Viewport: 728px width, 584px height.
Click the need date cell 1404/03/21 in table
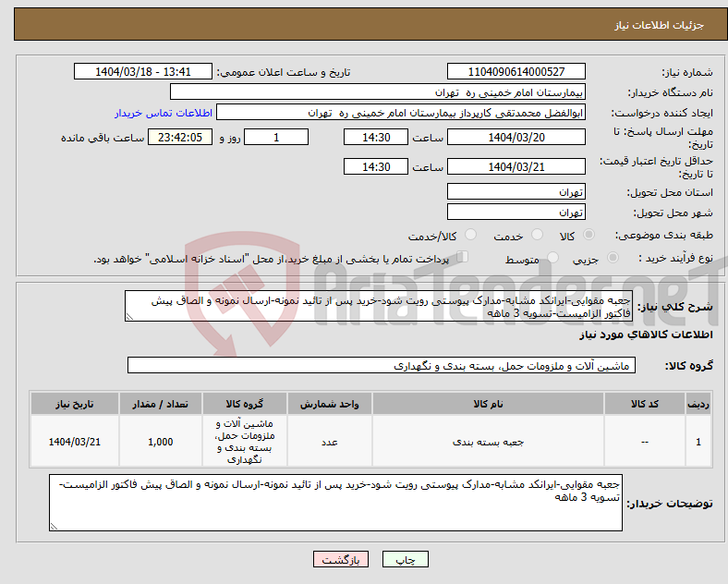[x=74, y=442]
